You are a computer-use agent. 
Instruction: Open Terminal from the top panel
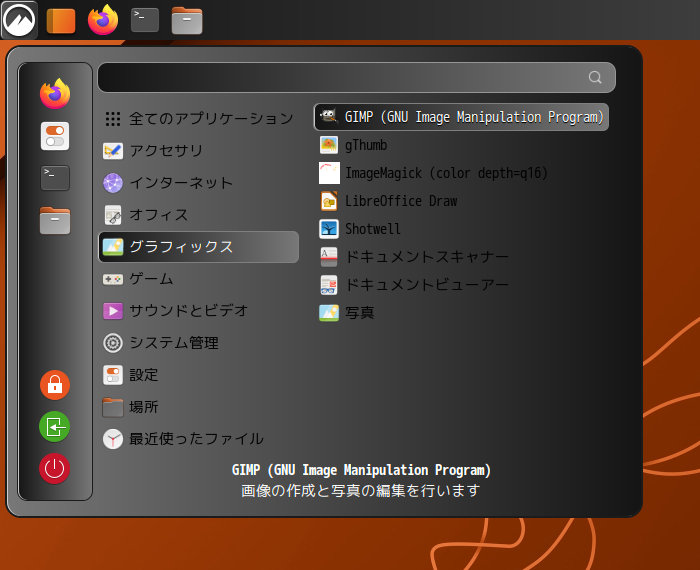(x=145, y=20)
